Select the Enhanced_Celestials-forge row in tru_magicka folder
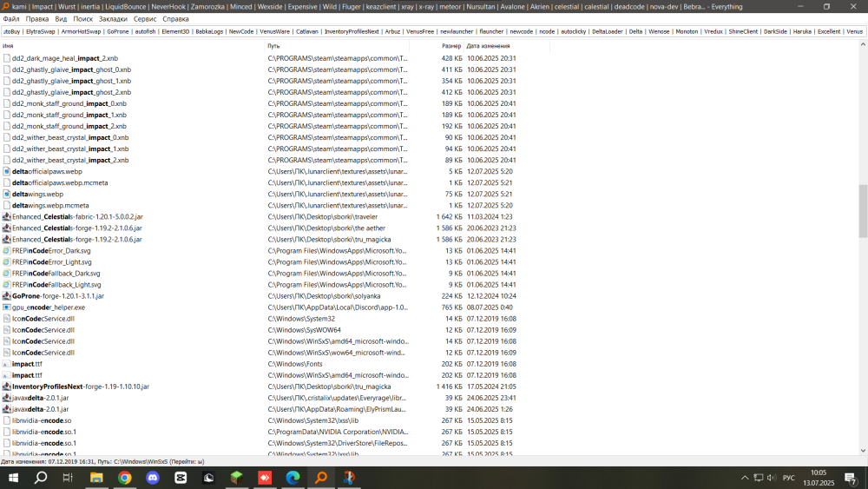Screen dimensions: 868x489 click(x=77, y=239)
